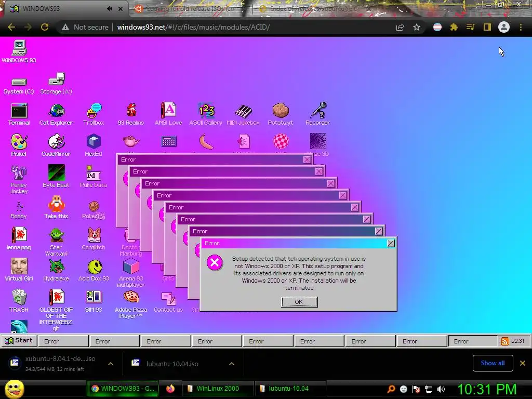Open the teapot desktop icon

point(131,141)
